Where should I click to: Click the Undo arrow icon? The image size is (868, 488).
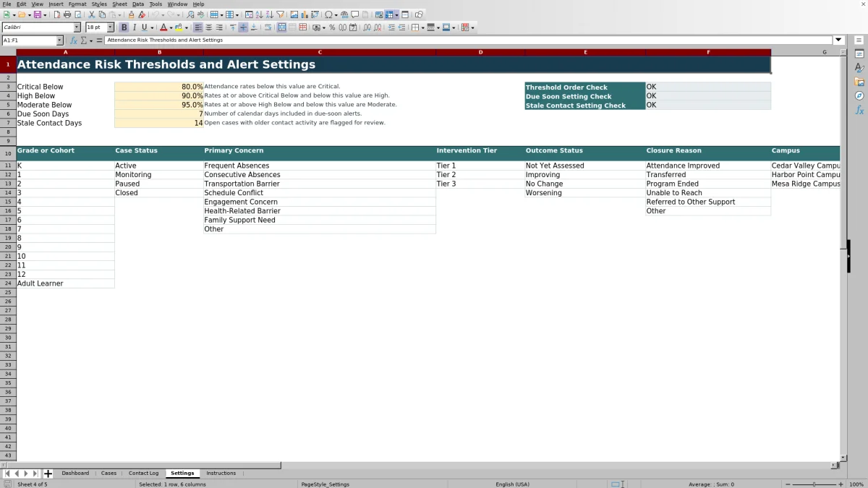[156, 14]
